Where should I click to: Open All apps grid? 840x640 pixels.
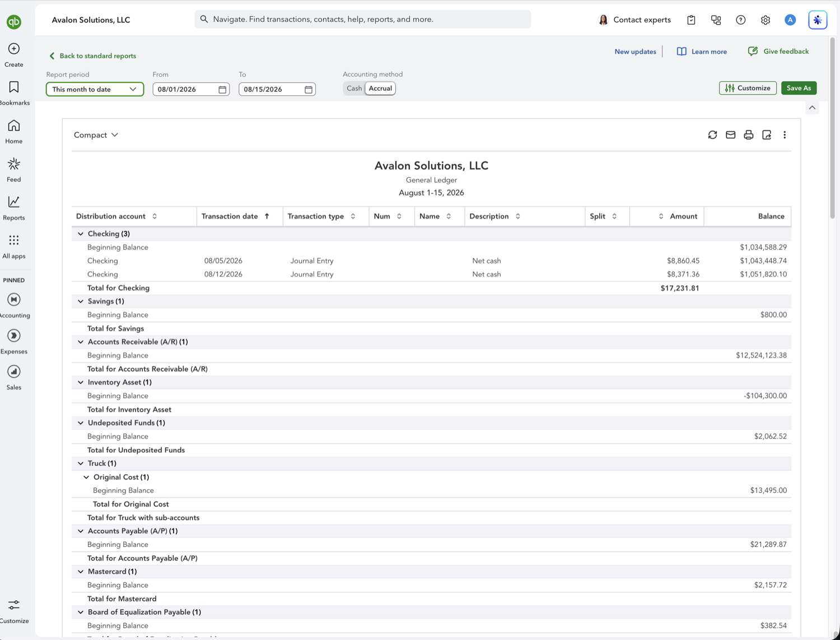coord(14,247)
